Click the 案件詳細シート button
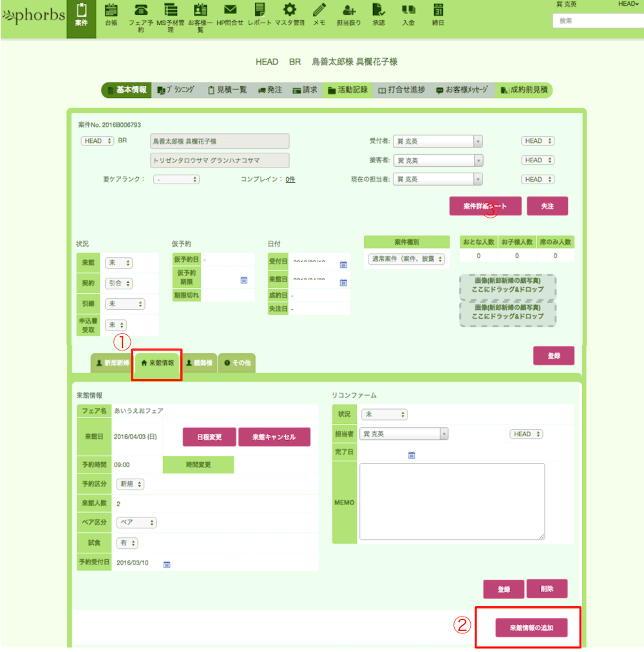This screenshot has width=644, height=652. point(485,206)
